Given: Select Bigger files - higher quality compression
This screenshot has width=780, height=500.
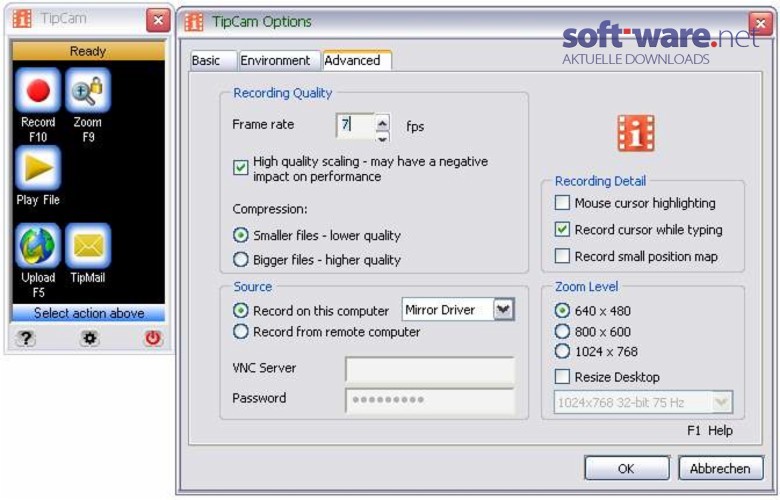Looking at the screenshot, I should [x=241, y=259].
